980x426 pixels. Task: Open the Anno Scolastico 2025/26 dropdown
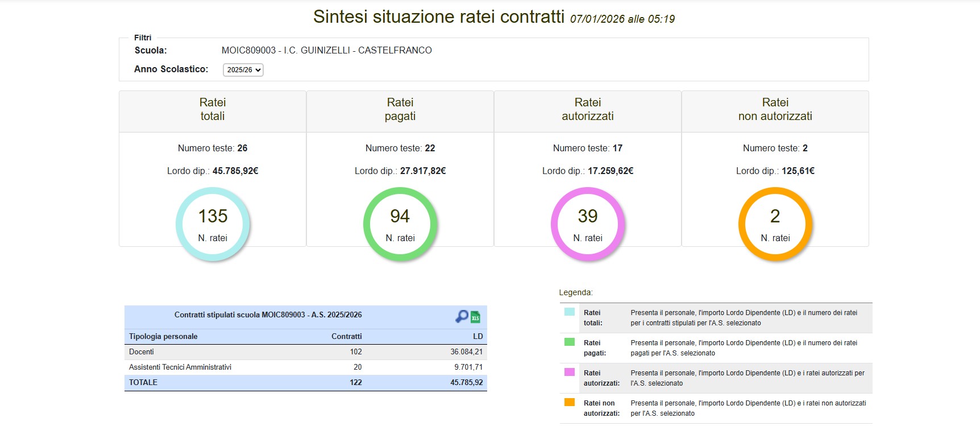point(243,70)
